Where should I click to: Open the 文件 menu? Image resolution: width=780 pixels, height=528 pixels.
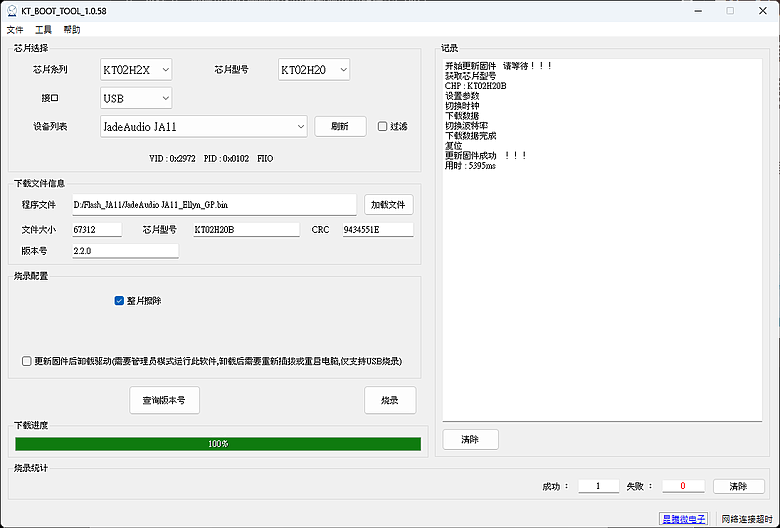coord(15,30)
